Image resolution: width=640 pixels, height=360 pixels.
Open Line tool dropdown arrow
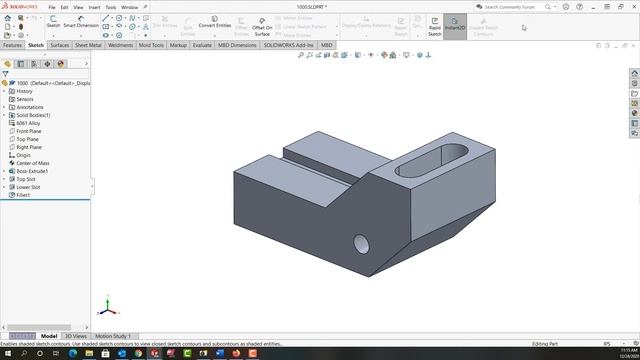112,18
